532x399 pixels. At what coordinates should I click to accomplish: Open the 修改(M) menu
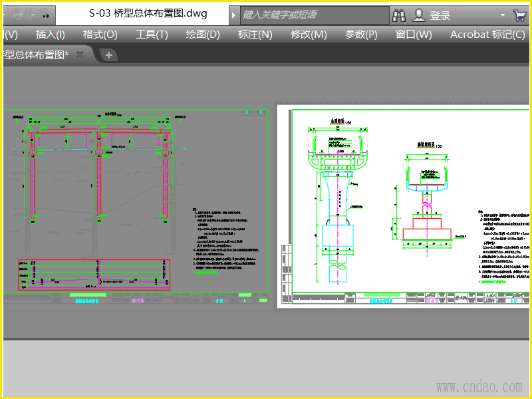tap(309, 35)
